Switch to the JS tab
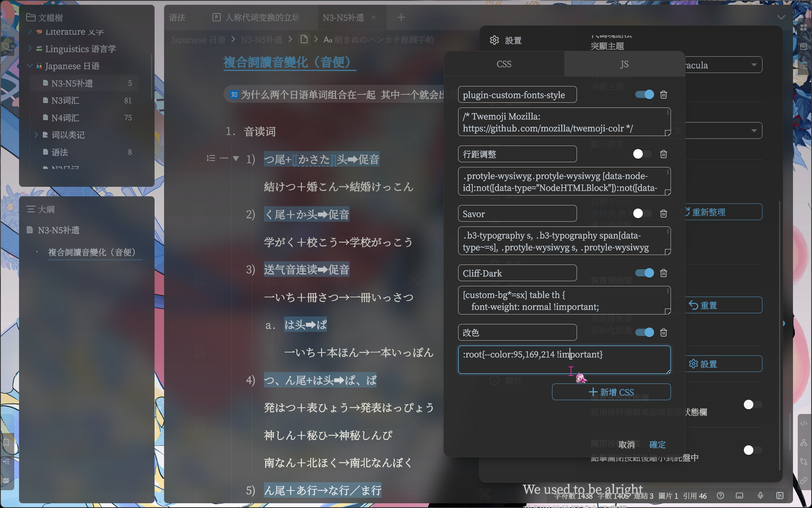Screen dimensions: 812x508 (624, 64)
